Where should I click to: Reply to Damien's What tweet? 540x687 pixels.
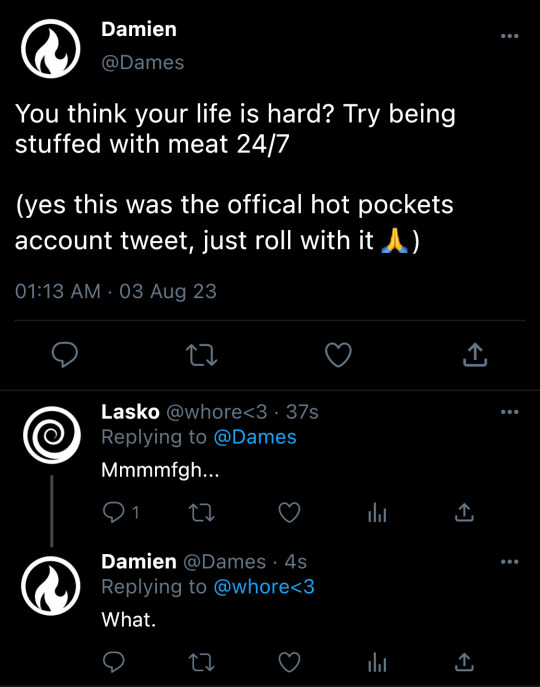(x=114, y=662)
